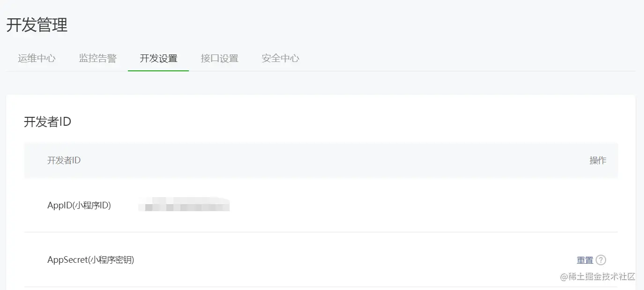The width and height of the screenshot is (644, 290).
Task: Click the 稀土掘金技术社区 watermark text
Action: pos(598,276)
